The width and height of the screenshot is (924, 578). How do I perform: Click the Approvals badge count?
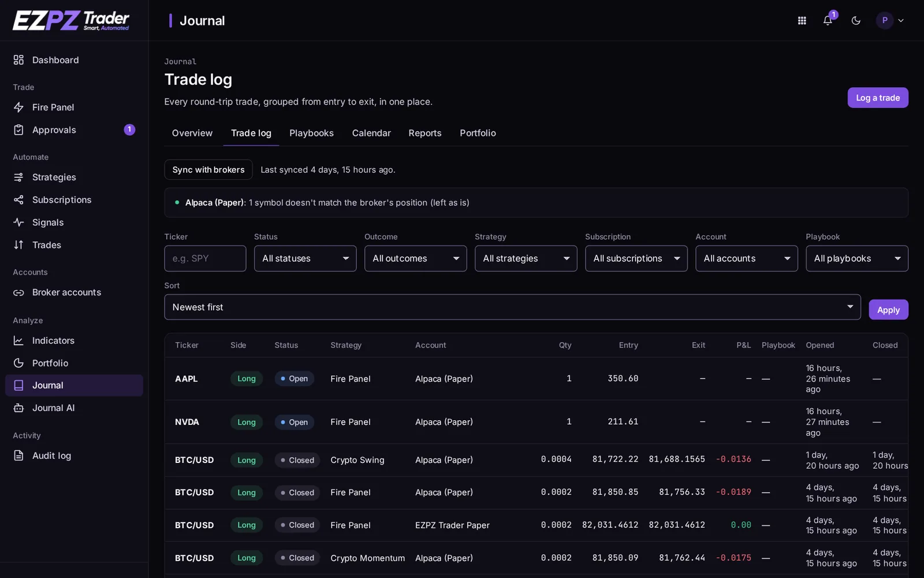click(129, 129)
